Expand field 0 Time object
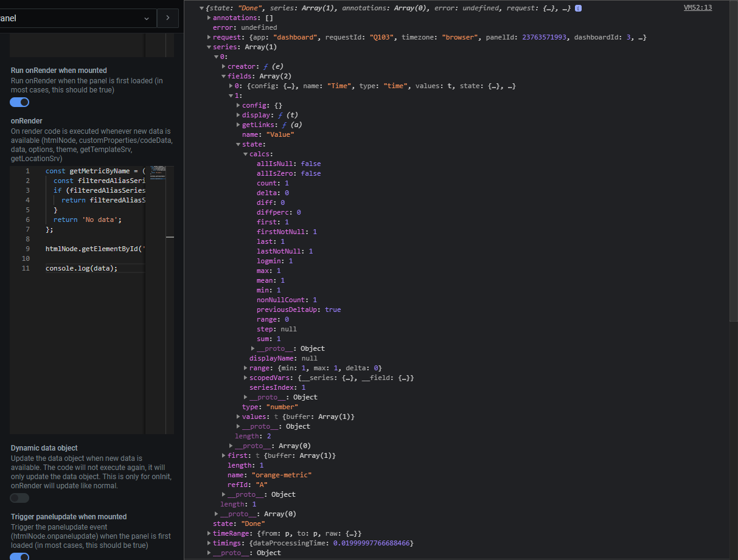The height and width of the screenshot is (560, 738). coord(231,86)
